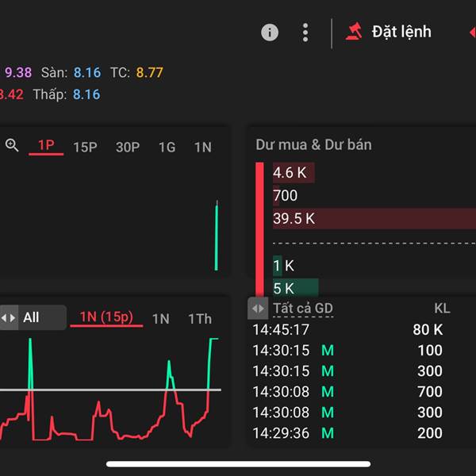Tap the Đặt lệnh gavel icon
476x476 pixels.
coord(354,31)
